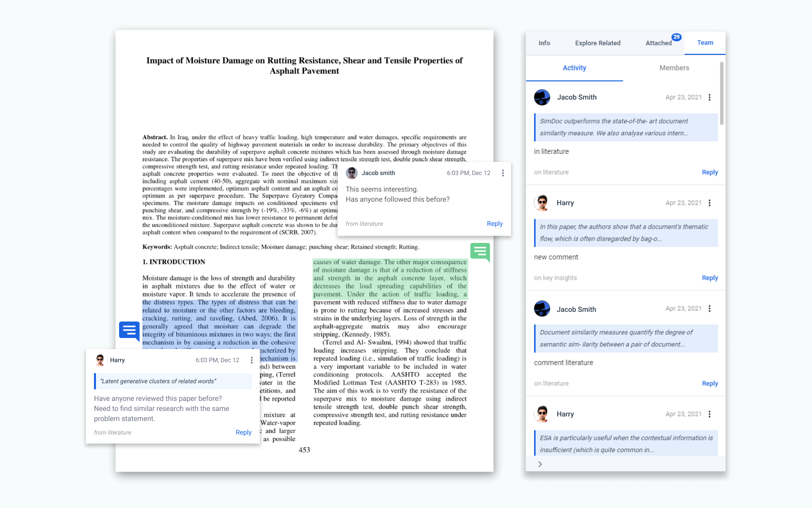Screen dimensions: 812x508
Task: Open options menu for Harry's ESA activity
Action: click(x=709, y=414)
